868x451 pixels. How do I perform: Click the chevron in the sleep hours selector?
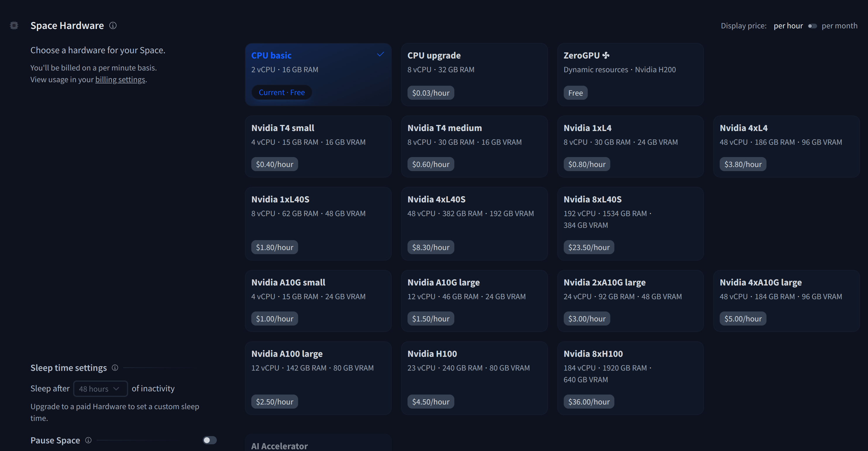[116, 388]
